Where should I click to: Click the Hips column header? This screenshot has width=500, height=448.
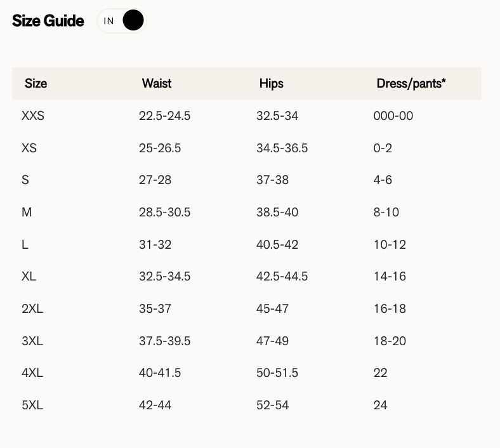tap(272, 84)
